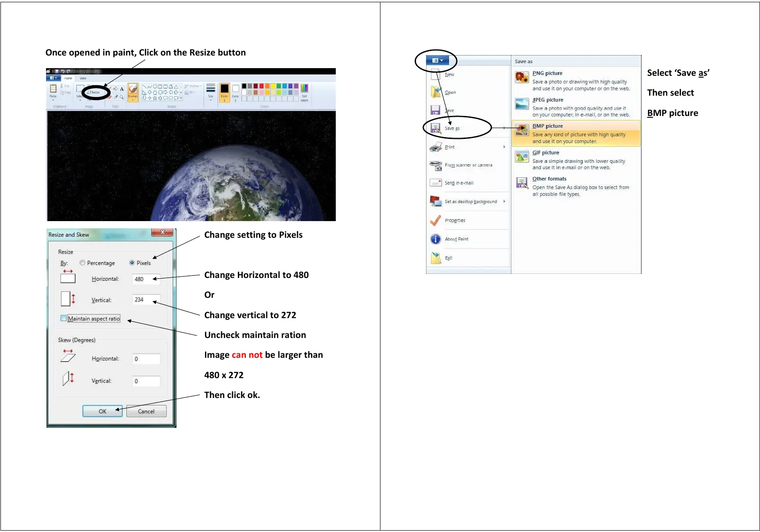
Task: Click the Paste clipboard icon
Action: (x=53, y=88)
